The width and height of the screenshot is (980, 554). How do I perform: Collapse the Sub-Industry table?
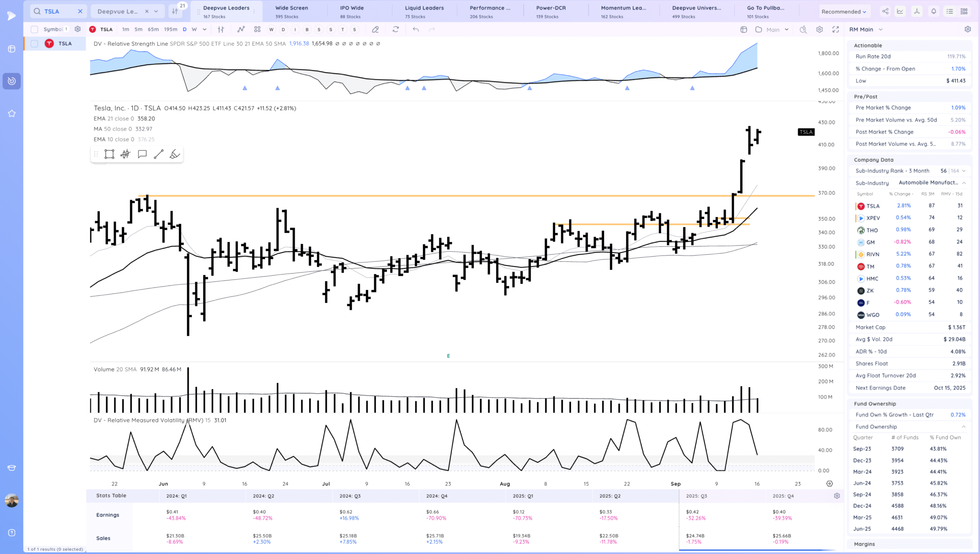964,183
